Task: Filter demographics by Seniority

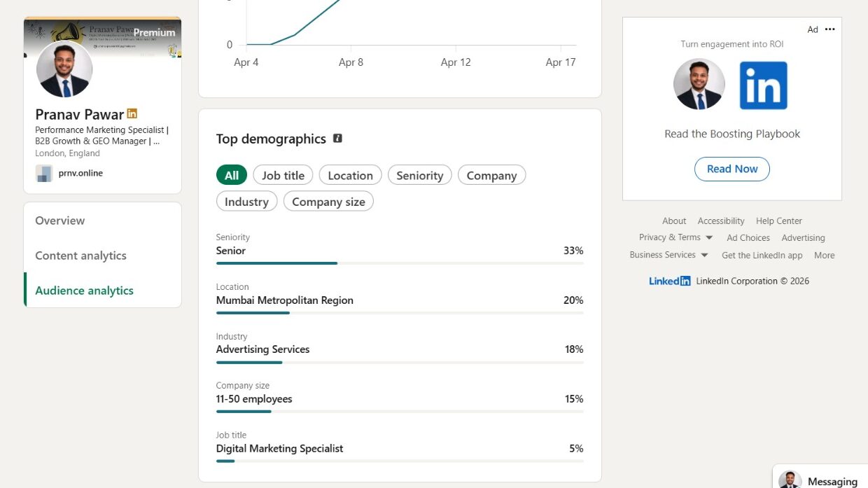Action: (420, 175)
